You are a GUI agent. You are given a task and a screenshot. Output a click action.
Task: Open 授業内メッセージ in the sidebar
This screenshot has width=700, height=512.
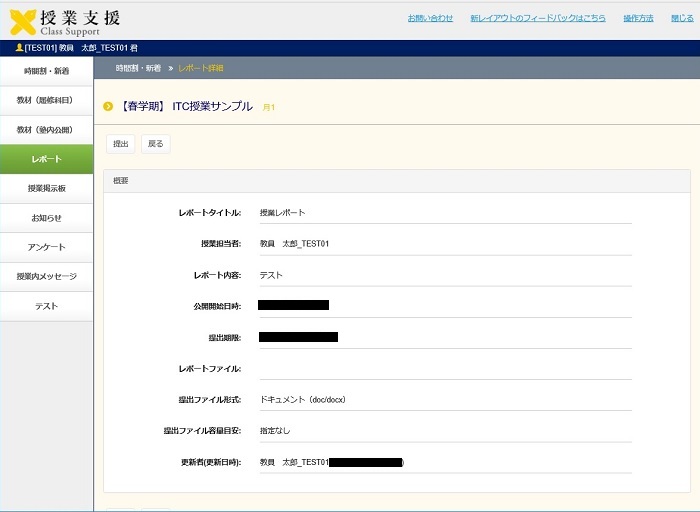coord(46,276)
